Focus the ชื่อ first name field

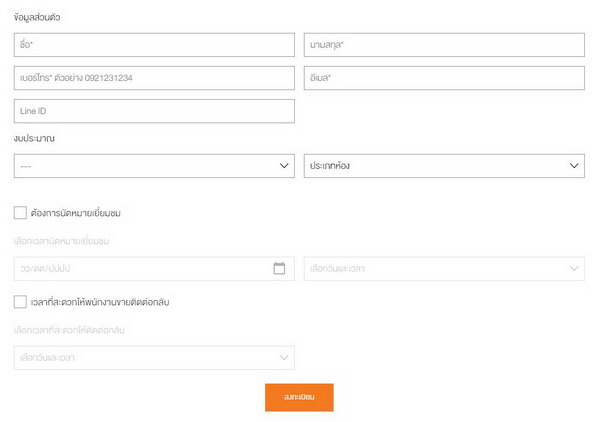[154, 45]
